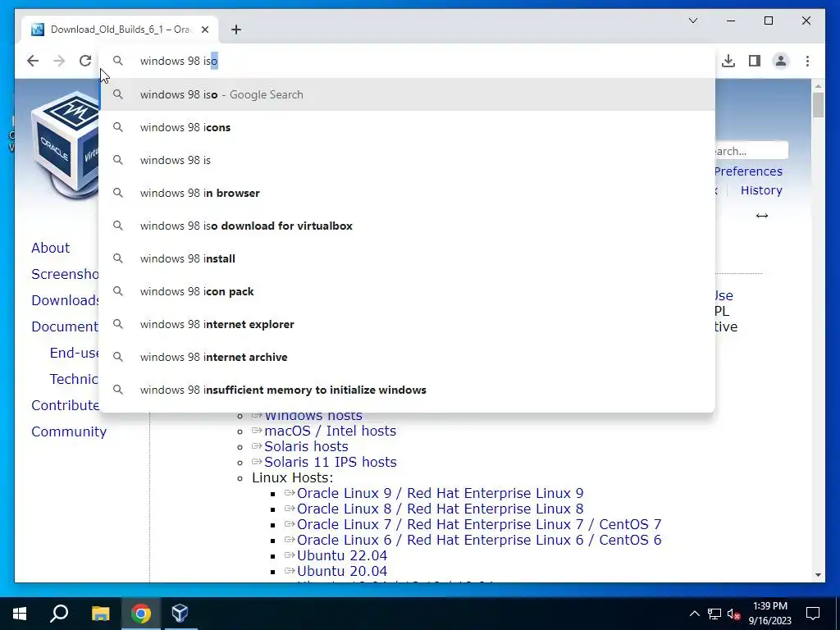Viewport: 840px width, 630px height.
Task: Choose the 'windows 98 icon pack' suggestion
Action: coord(407,291)
